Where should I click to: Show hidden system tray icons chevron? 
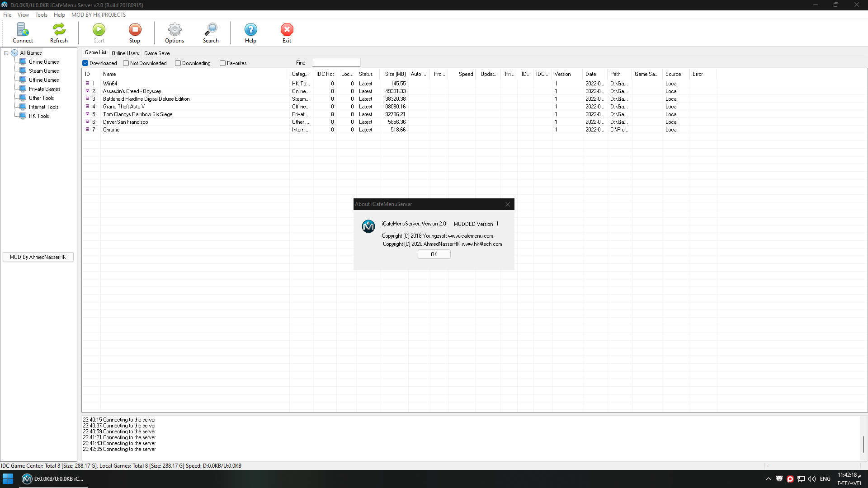(768, 479)
